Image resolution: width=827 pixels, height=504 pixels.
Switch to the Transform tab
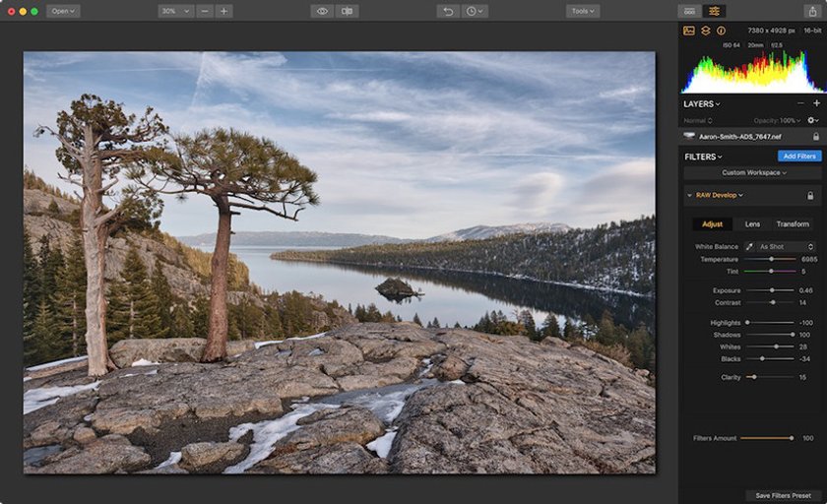[793, 224]
